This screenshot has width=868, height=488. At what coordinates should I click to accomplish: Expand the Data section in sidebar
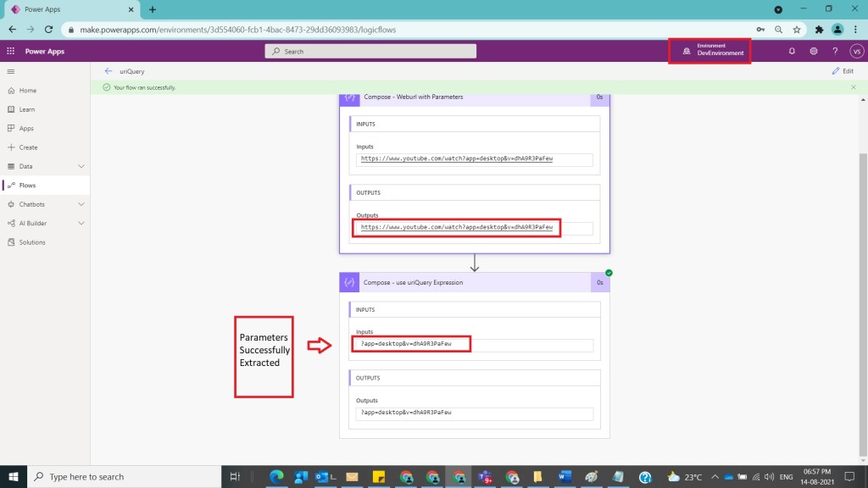pos(81,166)
